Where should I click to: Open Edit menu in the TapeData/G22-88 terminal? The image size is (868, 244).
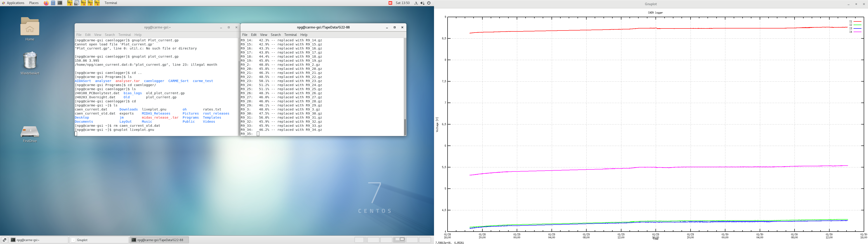click(x=254, y=35)
